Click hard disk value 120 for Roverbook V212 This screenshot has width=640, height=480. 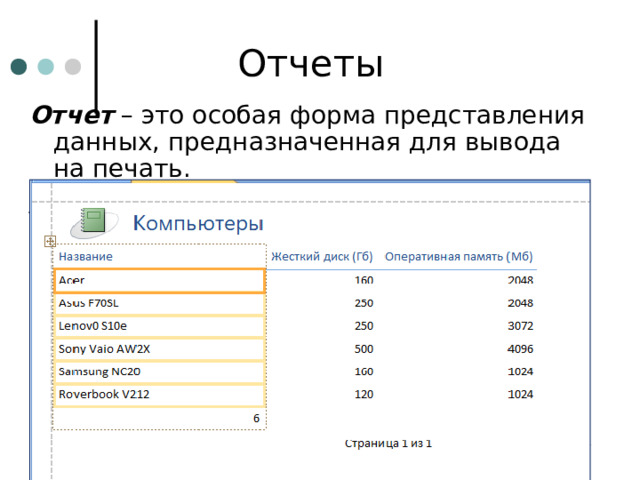(364, 394)
